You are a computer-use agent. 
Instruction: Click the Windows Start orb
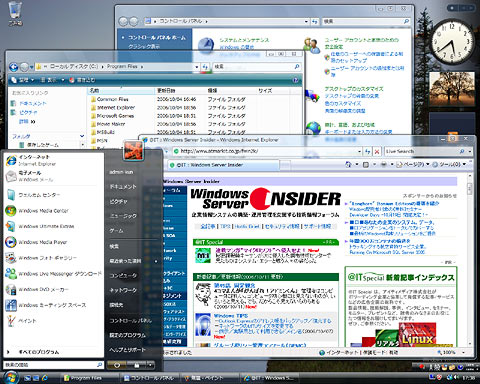coord(11,378)
